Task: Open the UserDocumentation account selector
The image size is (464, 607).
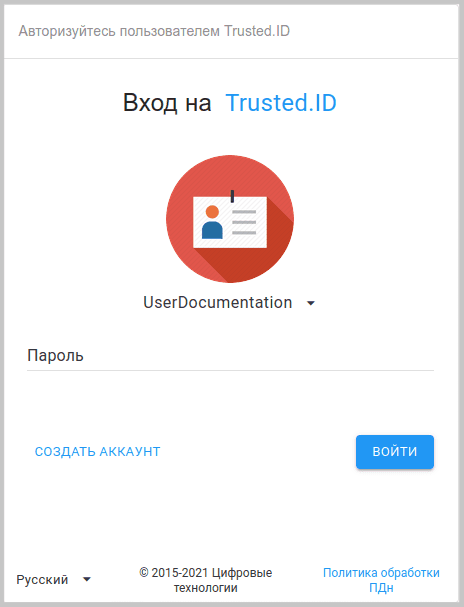Action: point(230,303)
